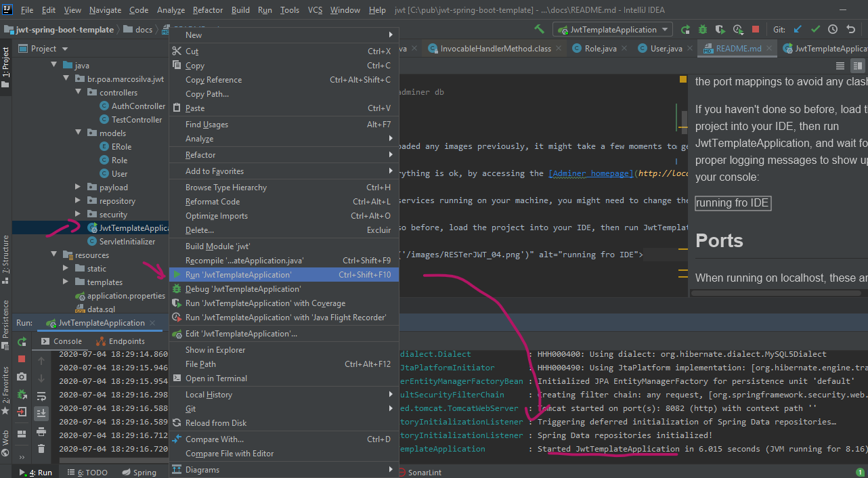Toggle Scroll to End in console

point(41,413)
